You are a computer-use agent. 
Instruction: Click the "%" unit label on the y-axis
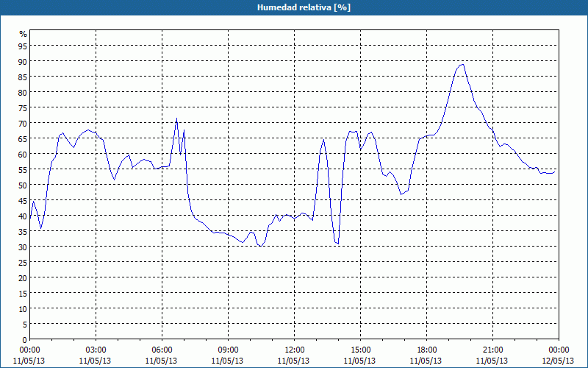pyautogui.click(x=24, y=34)
